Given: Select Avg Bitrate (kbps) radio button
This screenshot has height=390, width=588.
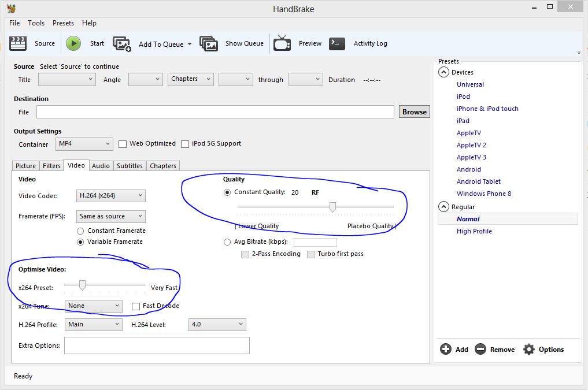Looking at the screenshot, I should pos(227,243).
